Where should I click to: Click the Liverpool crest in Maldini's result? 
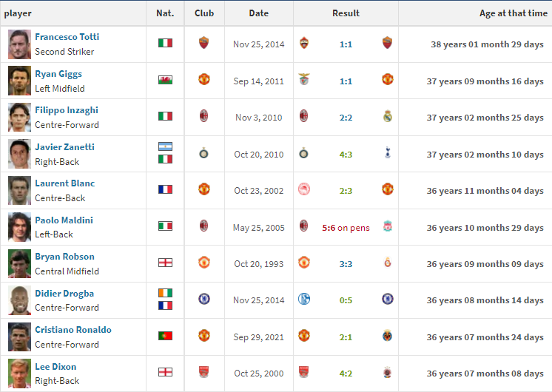tap(388, 226)
